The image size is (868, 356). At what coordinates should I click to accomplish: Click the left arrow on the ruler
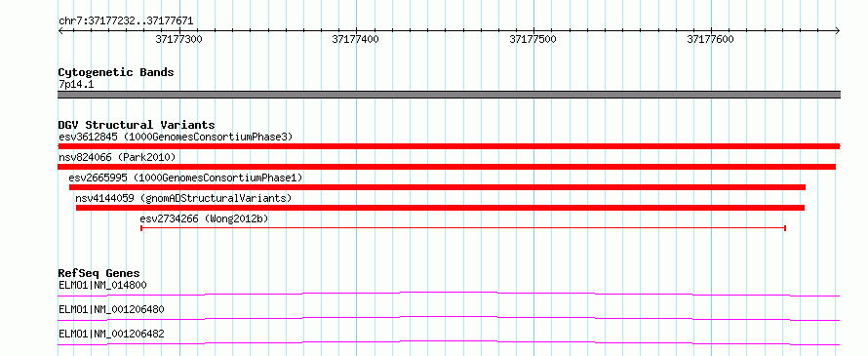tap(60, 31)
